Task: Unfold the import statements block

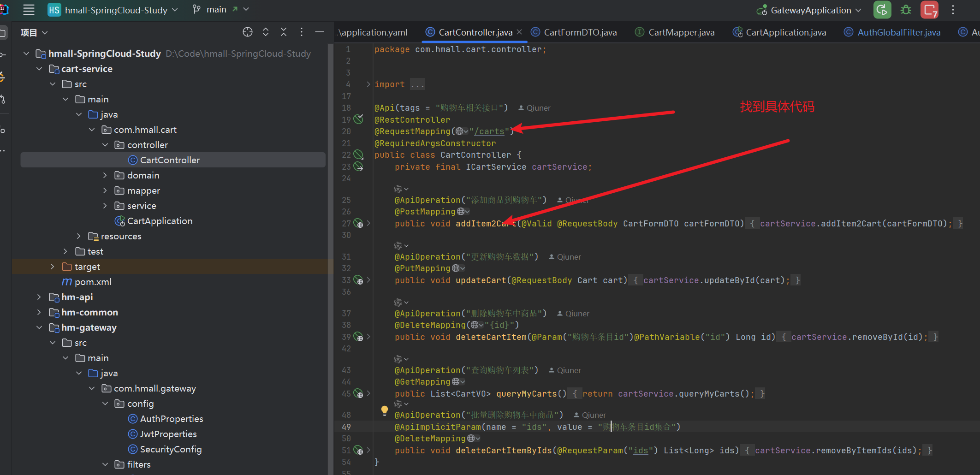Action: 368,84
